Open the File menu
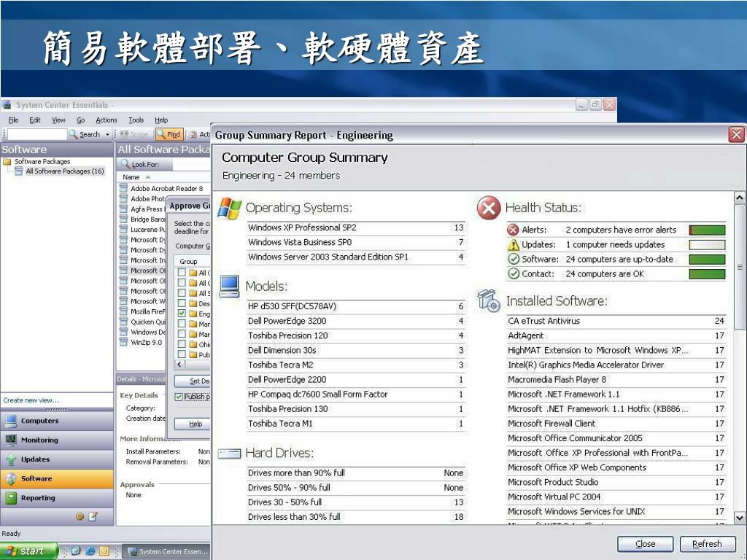Screen dimensions: 747x560 click(13, 120)
